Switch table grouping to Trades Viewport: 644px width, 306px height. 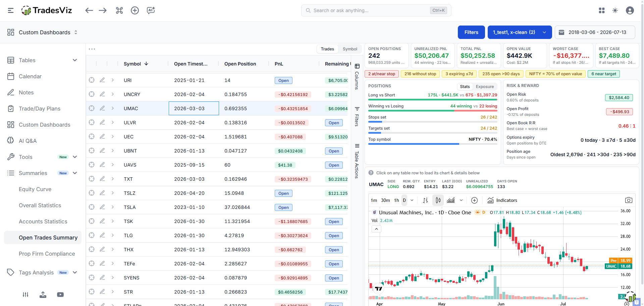(x=327, y=49)
